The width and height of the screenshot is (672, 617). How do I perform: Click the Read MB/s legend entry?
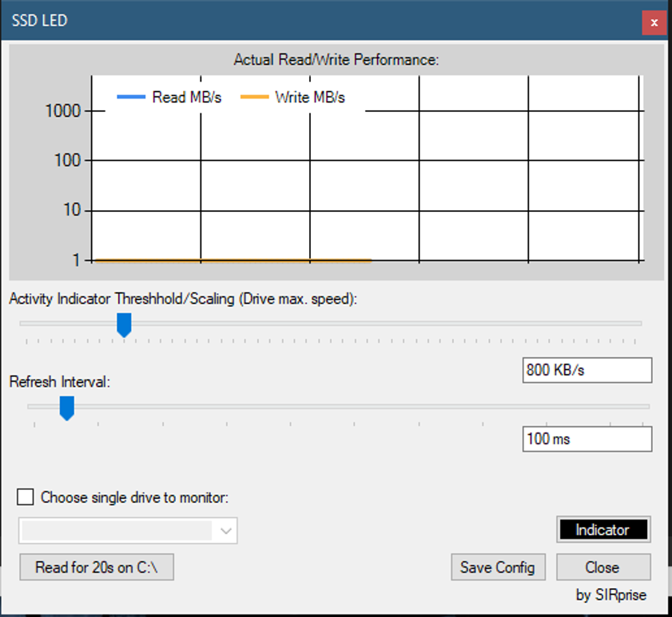169,97
